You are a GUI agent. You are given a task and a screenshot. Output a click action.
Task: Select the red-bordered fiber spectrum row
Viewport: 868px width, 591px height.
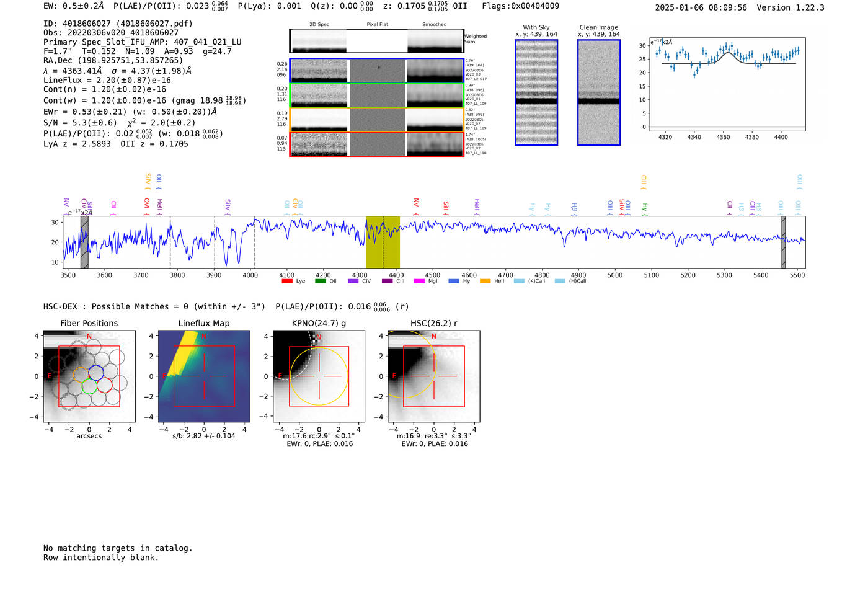tap(376, 144)
